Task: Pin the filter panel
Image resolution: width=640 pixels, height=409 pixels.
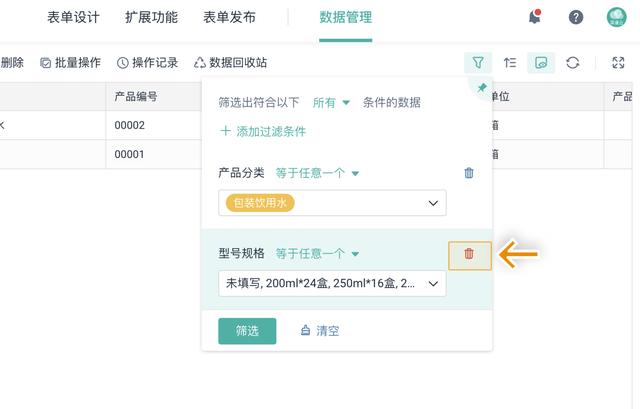Action: coord(482,88)
